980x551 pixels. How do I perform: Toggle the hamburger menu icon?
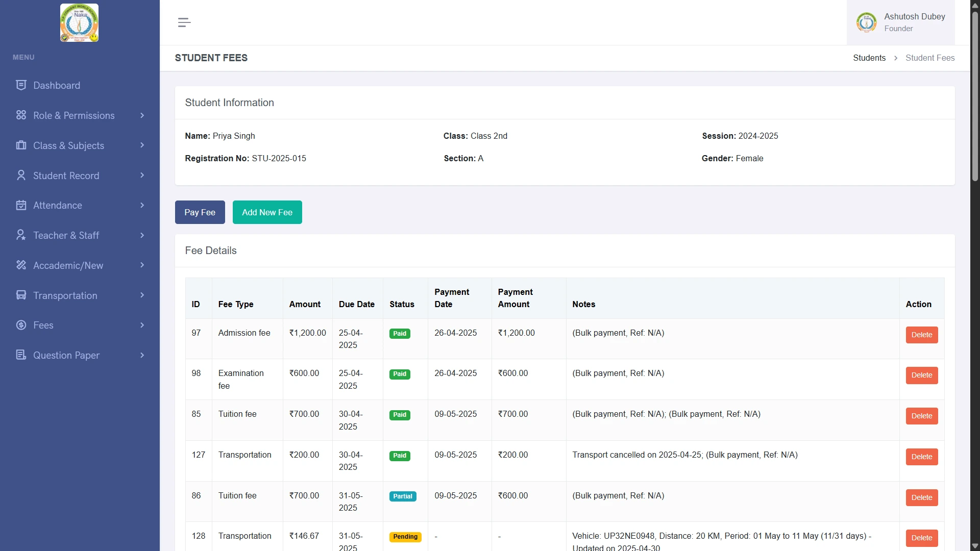184,22
